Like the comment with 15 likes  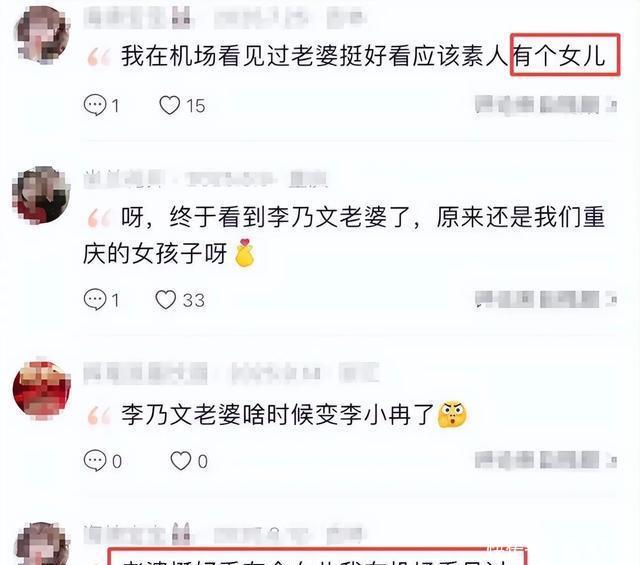[182, 105]
